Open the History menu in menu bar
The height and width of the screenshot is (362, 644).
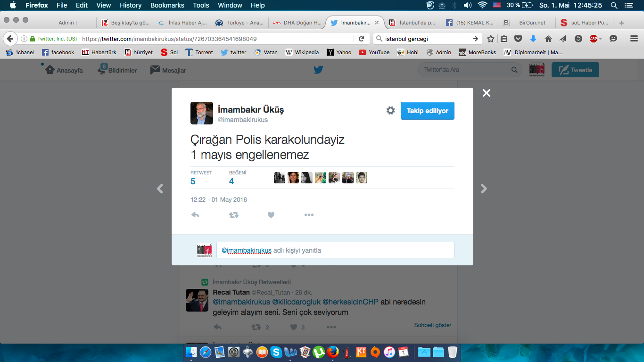[131, 5]
